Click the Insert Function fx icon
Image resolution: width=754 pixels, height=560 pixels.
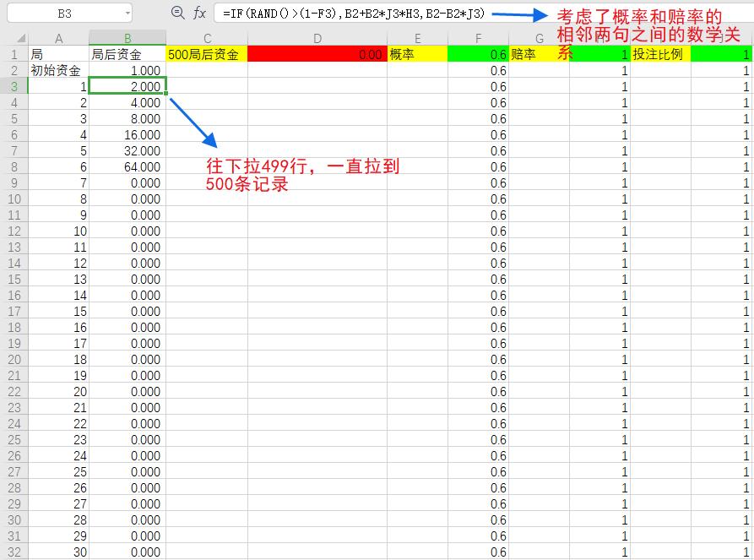(199, 13)
